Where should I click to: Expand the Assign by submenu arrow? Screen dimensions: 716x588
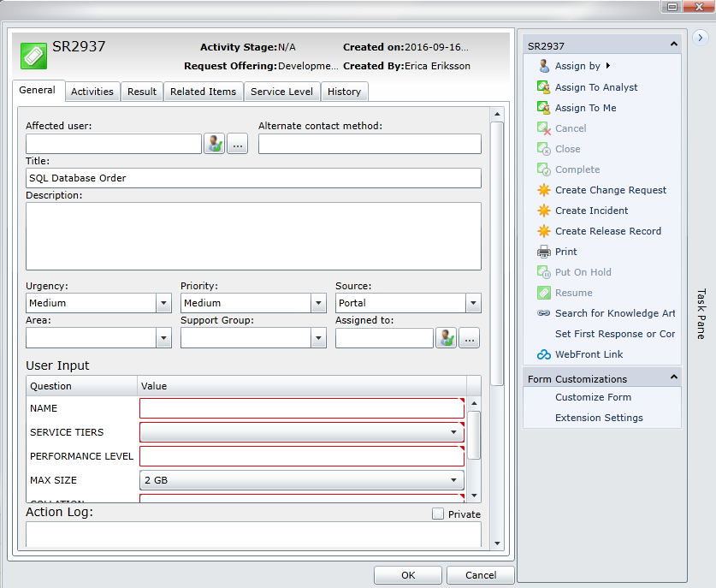(x=608, y=65)
